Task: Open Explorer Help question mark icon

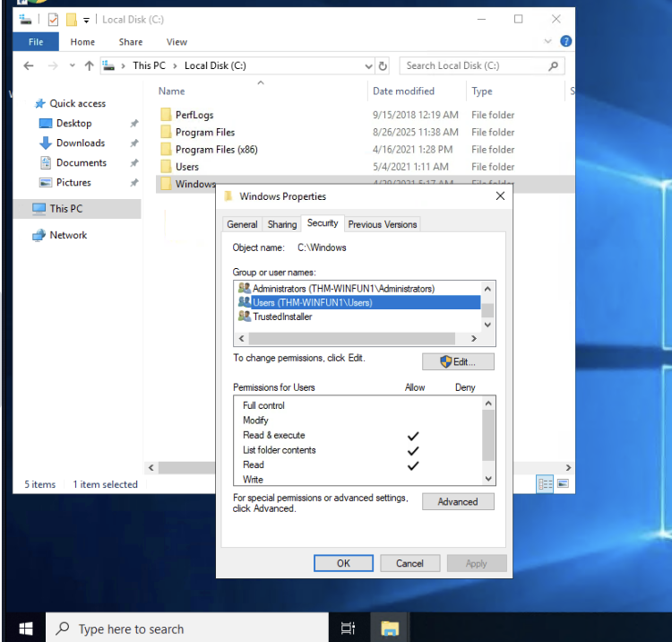Action: pyautogui.click(x=565, y=41)
